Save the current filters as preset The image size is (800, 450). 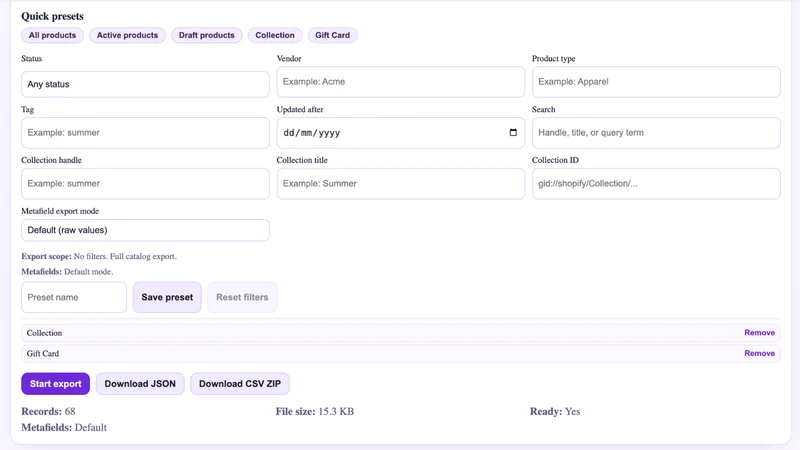(167, 297)
